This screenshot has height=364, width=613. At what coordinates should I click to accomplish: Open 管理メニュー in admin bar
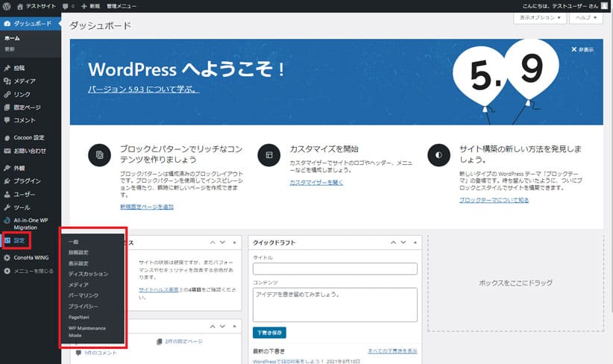tap(122, 6)
